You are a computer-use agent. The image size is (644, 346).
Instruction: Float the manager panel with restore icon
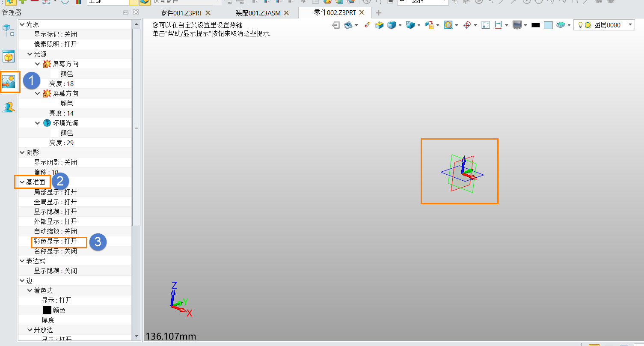[125, 13]
